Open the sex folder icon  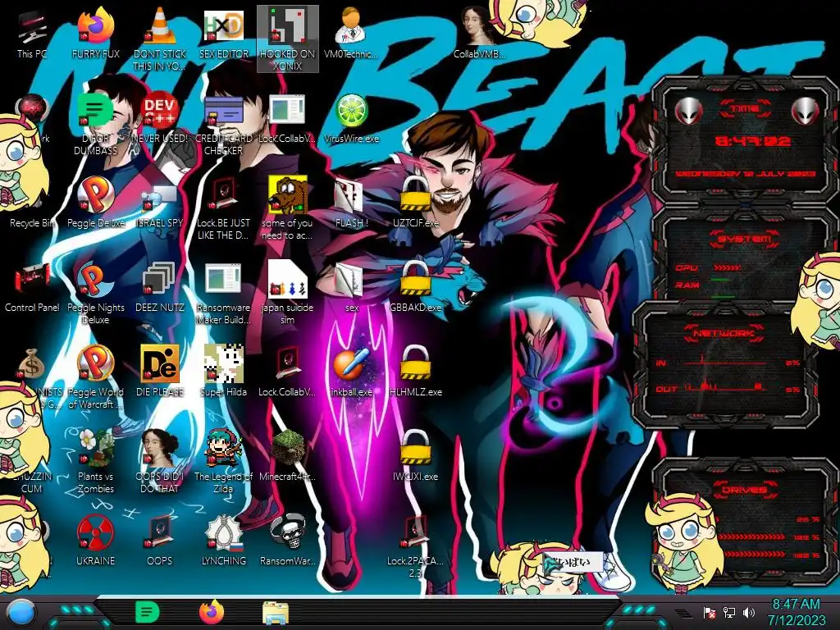351,288
